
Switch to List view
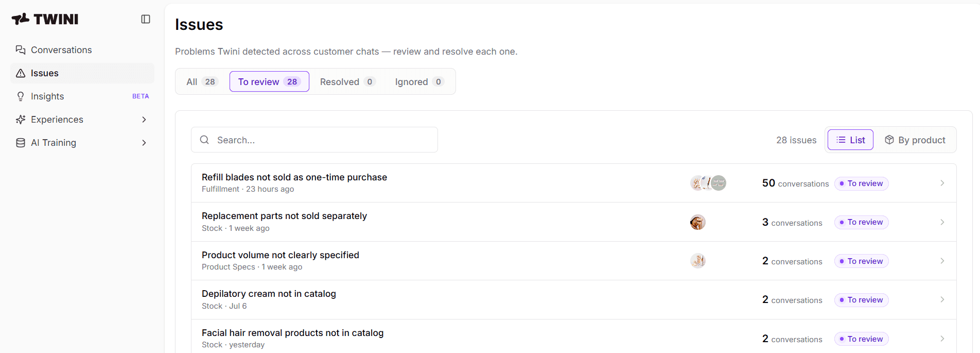(850, 140)
